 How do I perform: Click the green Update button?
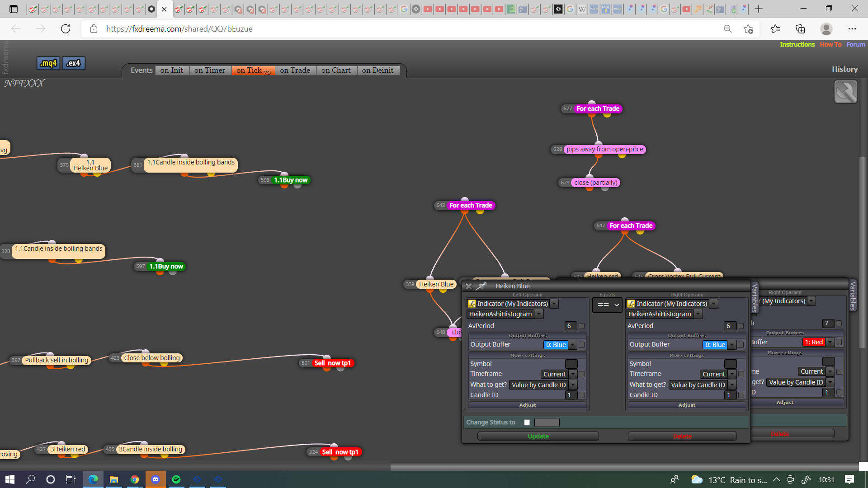[x=538, y=436]
